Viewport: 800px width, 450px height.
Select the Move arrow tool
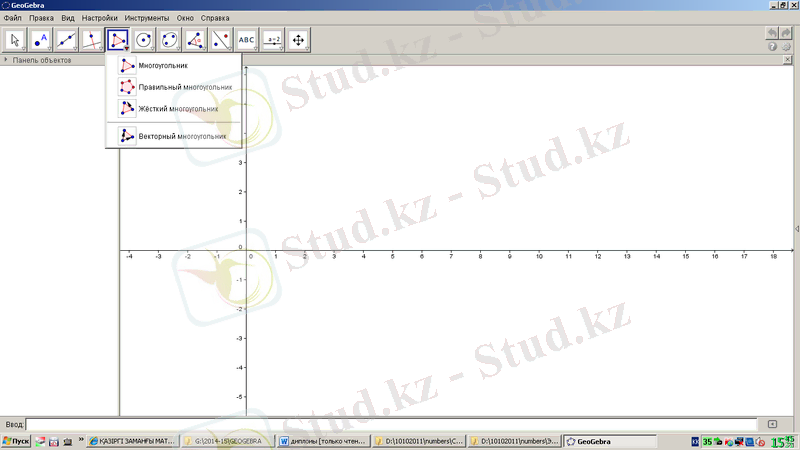tap(15, 40)
